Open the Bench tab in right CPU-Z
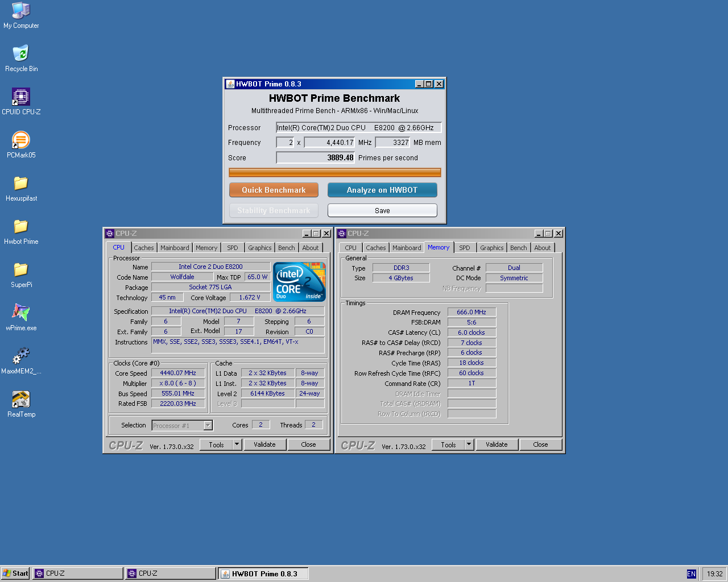The width and height of the screenshot is (728, 582). pos(519,248)
